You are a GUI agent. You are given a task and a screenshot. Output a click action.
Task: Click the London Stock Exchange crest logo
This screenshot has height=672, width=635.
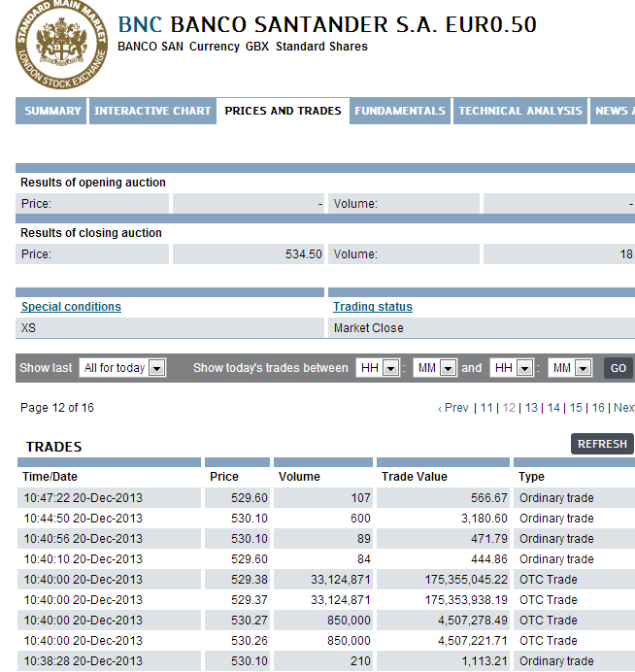coord(61,44)
